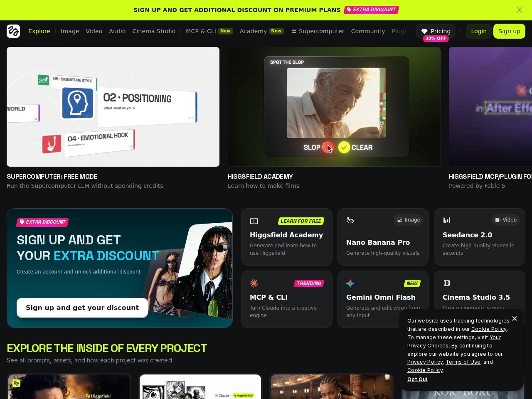Click the Video type badge on Seedance 2.0

(506, 220)
